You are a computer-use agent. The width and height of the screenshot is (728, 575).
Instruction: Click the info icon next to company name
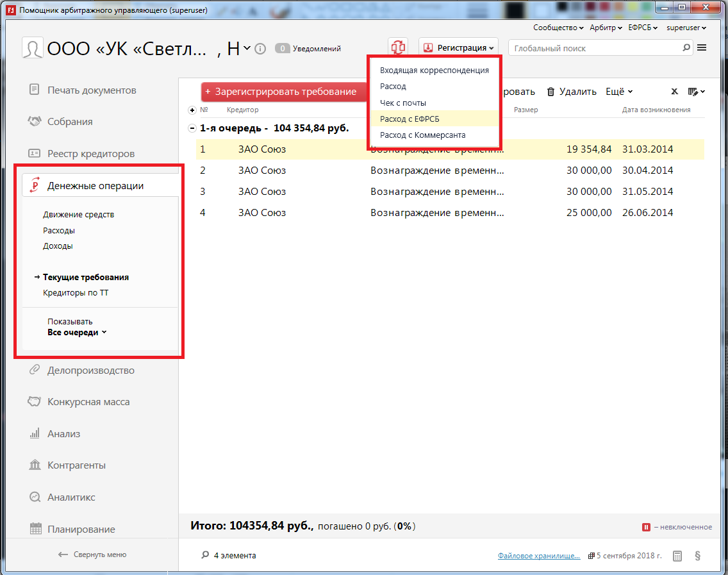tap(260, 49)
